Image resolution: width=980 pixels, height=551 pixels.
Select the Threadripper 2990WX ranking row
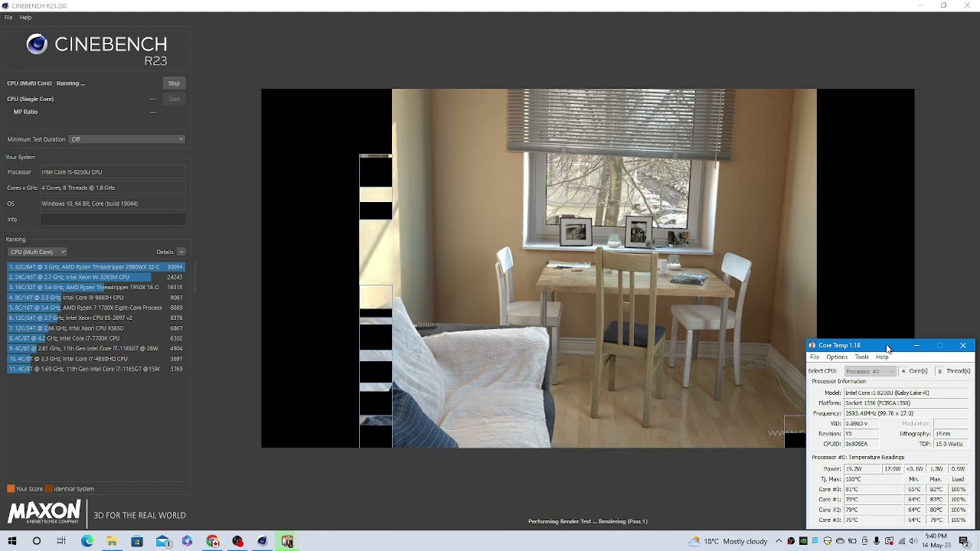point(96,267)
